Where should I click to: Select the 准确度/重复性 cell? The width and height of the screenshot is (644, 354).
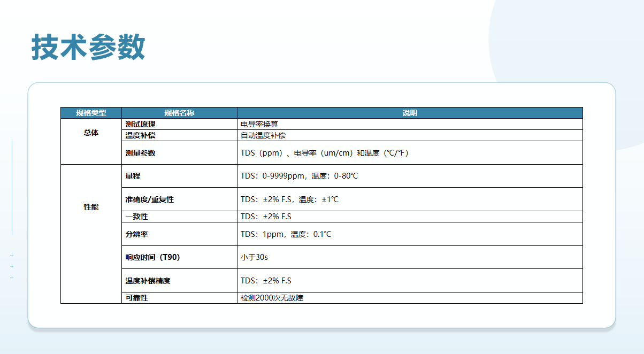point(180,199)
